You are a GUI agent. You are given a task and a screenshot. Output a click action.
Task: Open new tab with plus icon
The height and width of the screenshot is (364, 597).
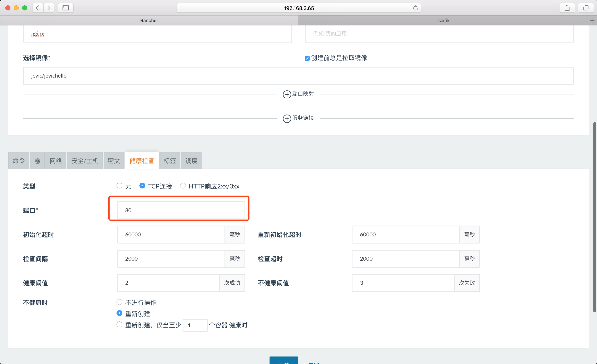592,21
